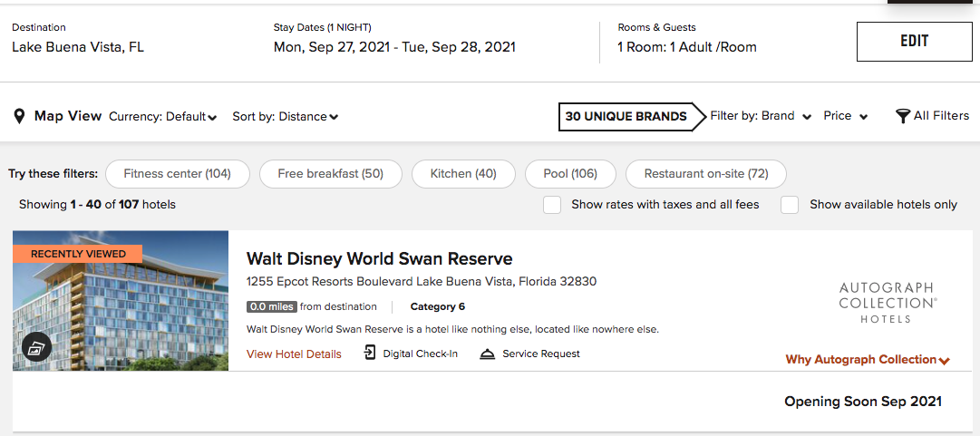Click the Map View location pin icon
Image resolution: width=980 pixels, height=436 pixels.
(19, 117)
